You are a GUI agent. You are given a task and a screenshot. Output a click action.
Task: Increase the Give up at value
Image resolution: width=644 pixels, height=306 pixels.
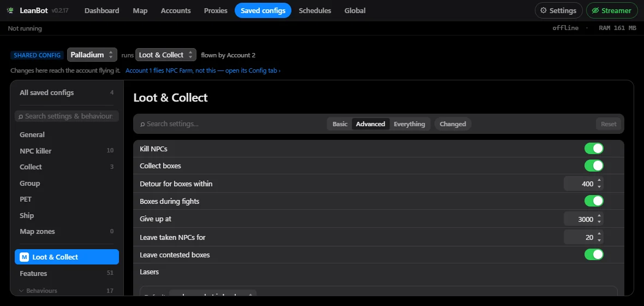pos(599,215)
